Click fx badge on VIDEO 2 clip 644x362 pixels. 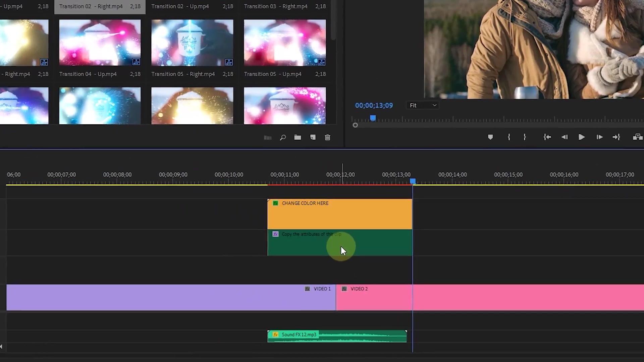(x=344, y=289)
